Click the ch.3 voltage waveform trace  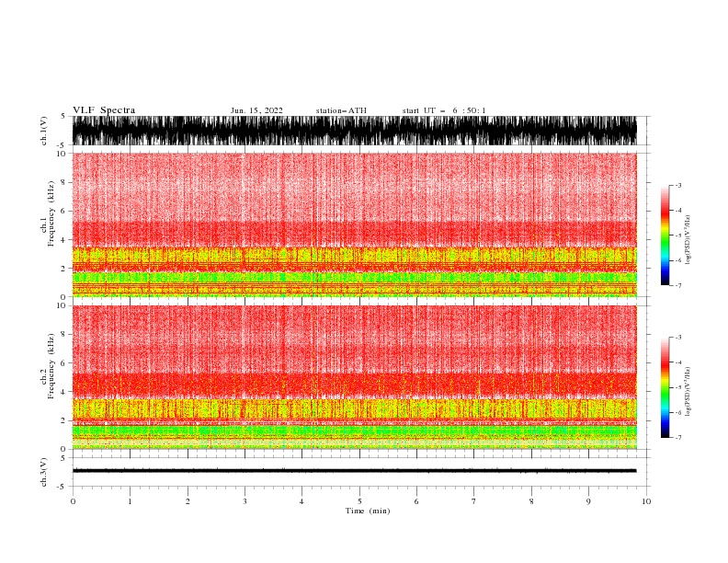[x=354, y=471]
